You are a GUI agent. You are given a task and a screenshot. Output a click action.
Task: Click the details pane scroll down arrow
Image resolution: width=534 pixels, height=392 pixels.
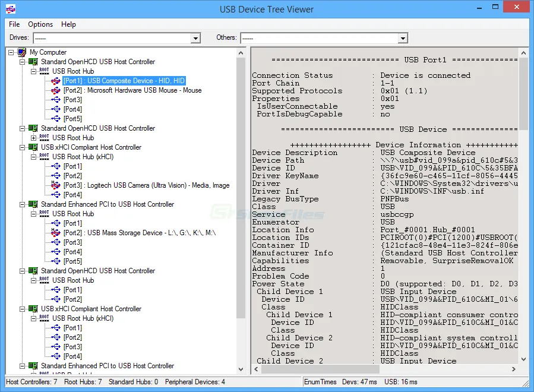click(523, 359)
